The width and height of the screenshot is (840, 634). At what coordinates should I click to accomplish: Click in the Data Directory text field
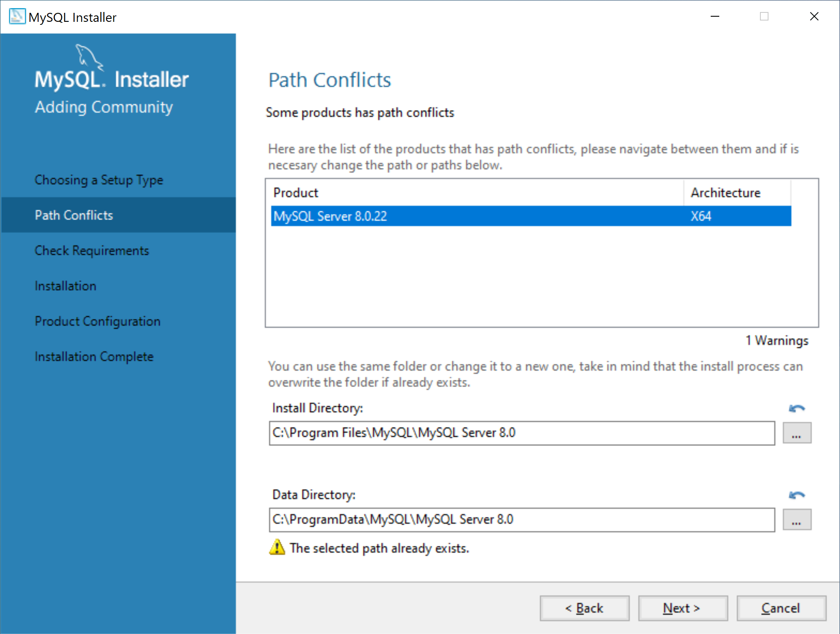521,520
